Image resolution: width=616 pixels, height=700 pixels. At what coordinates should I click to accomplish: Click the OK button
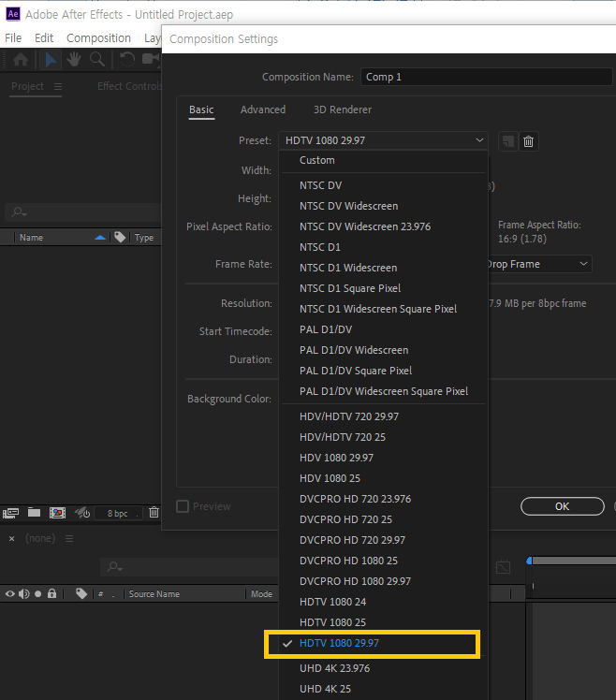[563, 506]
